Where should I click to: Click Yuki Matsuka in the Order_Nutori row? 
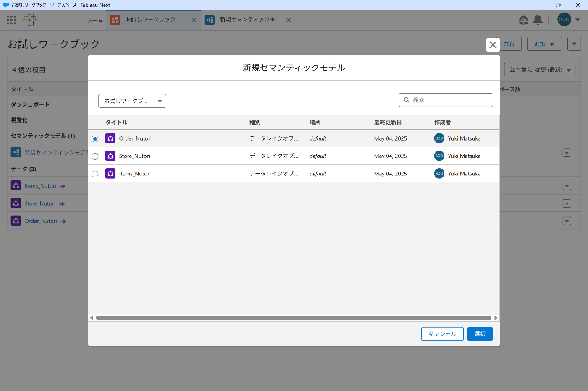[x=464, y=138]
